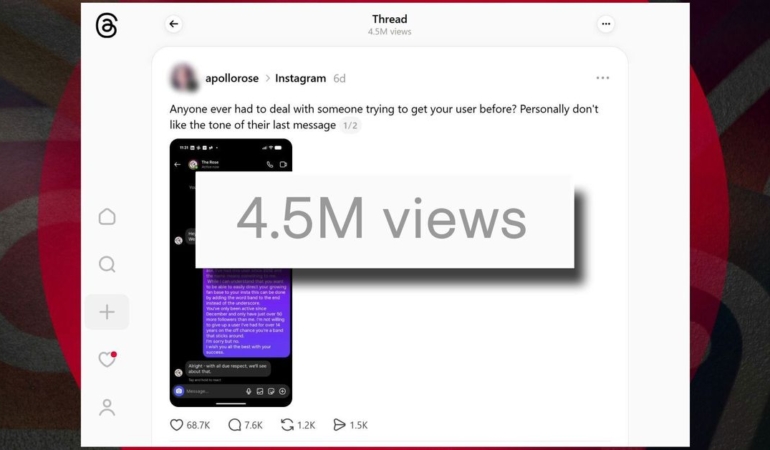
Task: Open the replies with 7.6K comments
Action: pos(246,425)
